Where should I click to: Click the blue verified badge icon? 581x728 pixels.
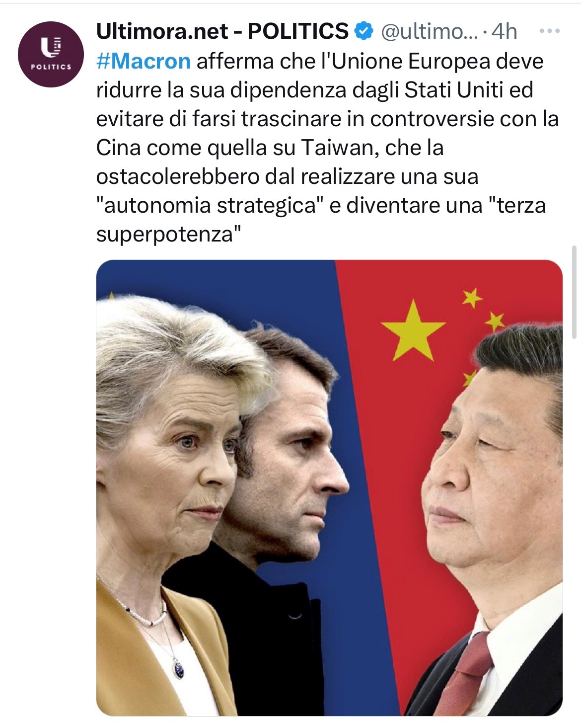click(x=363, y=31)
